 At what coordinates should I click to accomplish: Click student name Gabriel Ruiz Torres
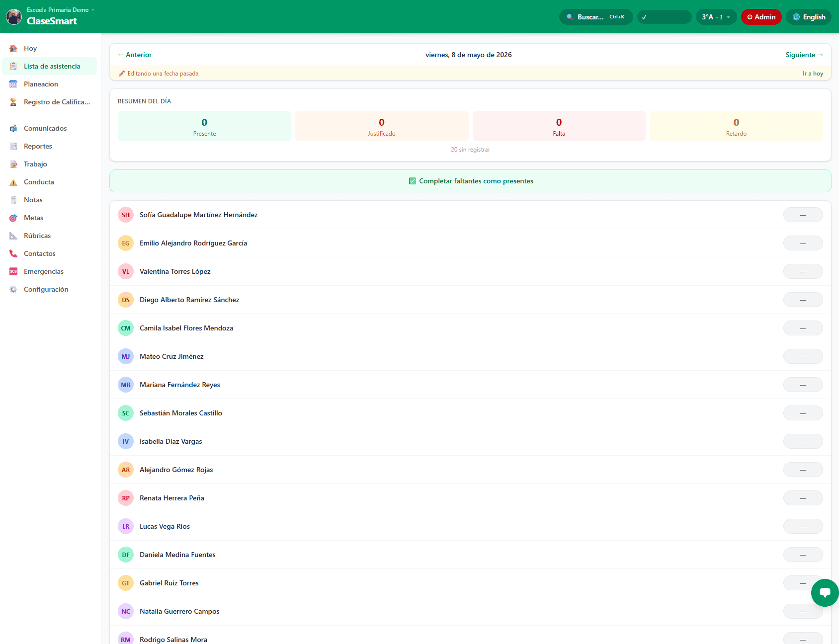click(169, 583)
